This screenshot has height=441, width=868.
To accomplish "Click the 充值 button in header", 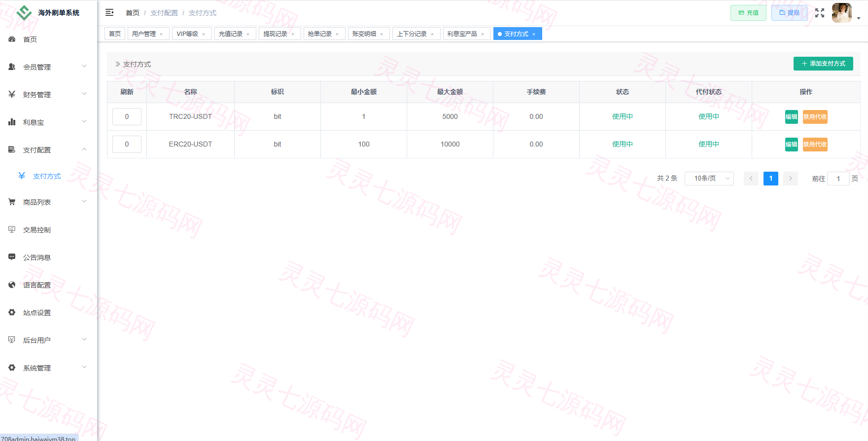I will coord(748,13).
